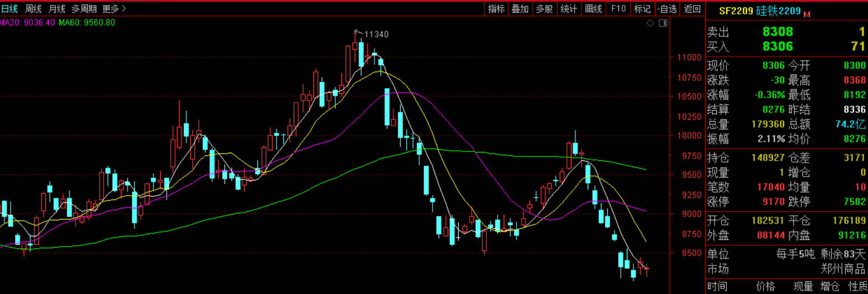This screenshot has width=868, height=294.
Task: Open the 多股 multi-stock view
Action: pos(544,9)
